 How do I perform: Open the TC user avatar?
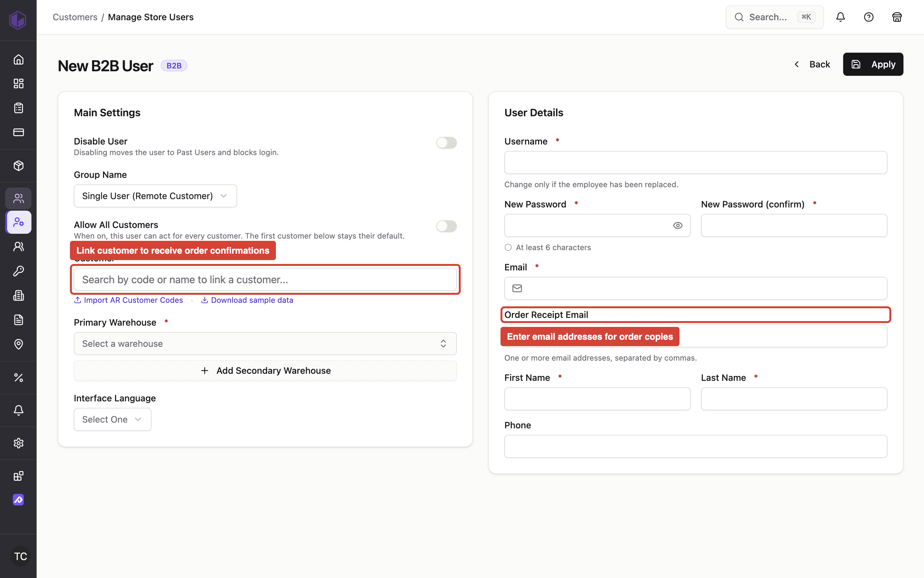pos(20,556)
